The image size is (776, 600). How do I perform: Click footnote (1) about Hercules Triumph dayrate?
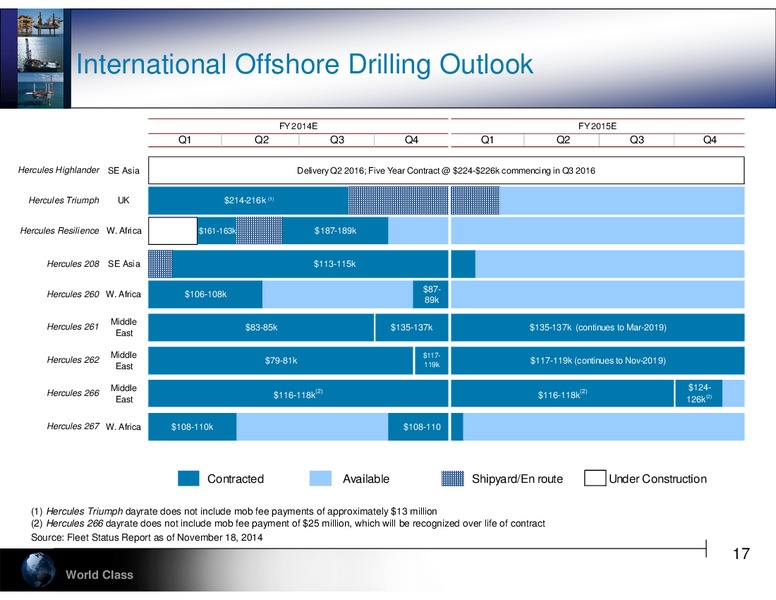pos(234,511)
